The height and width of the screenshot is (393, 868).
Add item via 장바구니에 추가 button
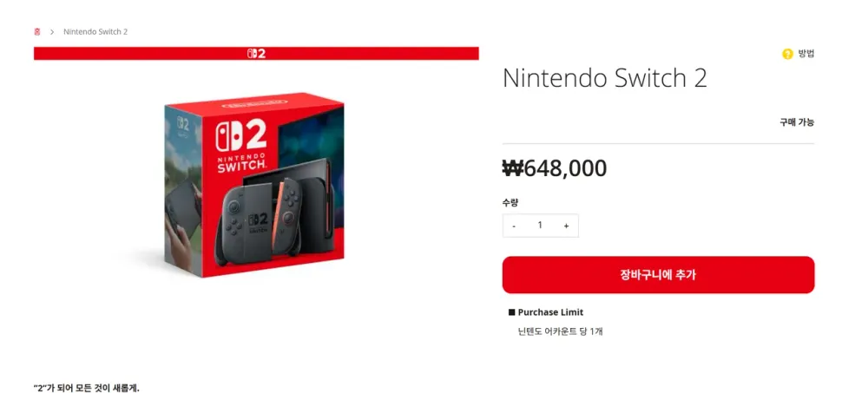click(x=658, y=274)
